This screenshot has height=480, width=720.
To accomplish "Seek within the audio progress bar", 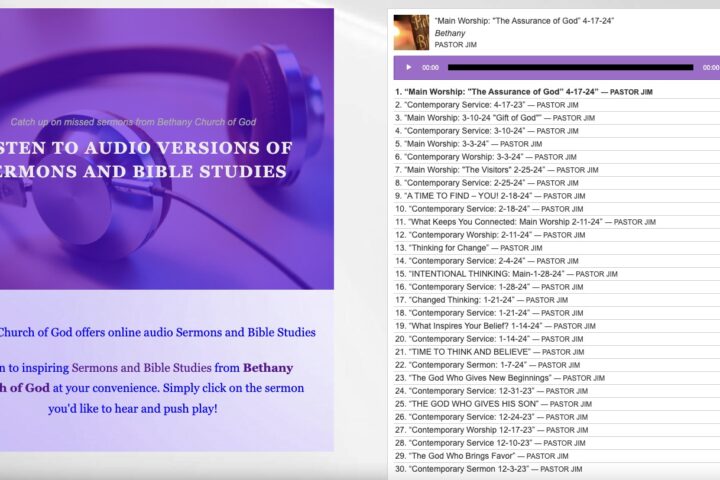I will coord(570,68).
